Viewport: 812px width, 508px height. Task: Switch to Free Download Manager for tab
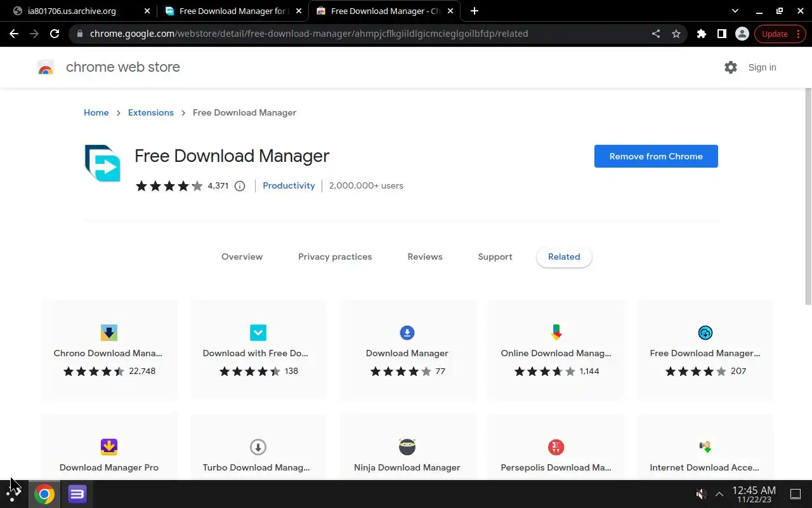pyautogui.click(x=232, y=11)
